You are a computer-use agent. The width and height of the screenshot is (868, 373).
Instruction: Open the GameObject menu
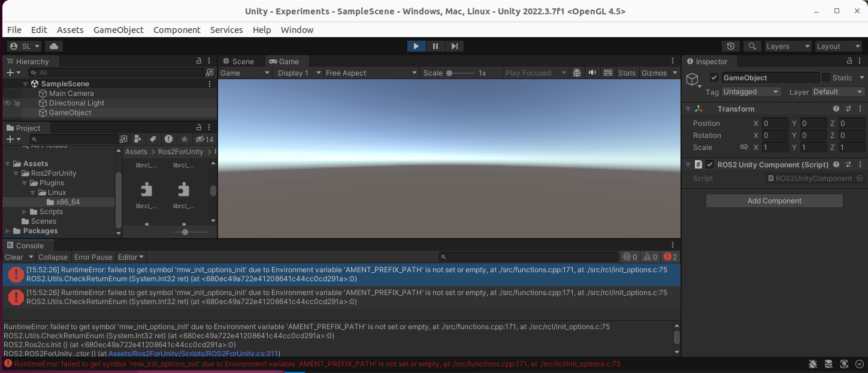tap(118, 29)
